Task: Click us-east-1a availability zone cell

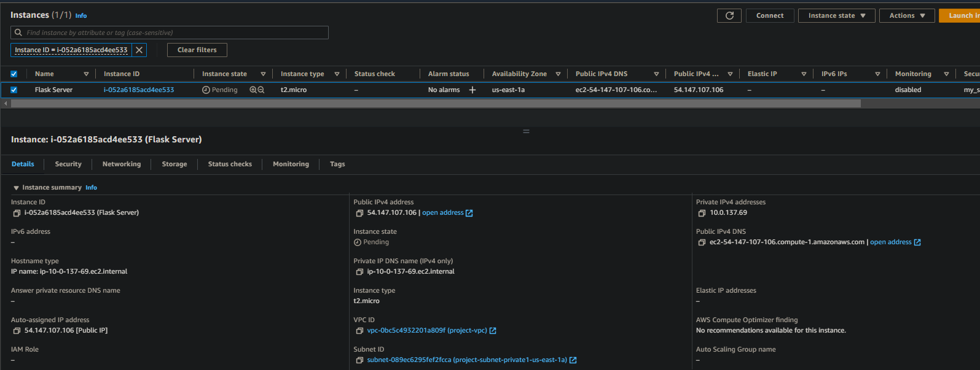Action: click(x=509, y=90)
